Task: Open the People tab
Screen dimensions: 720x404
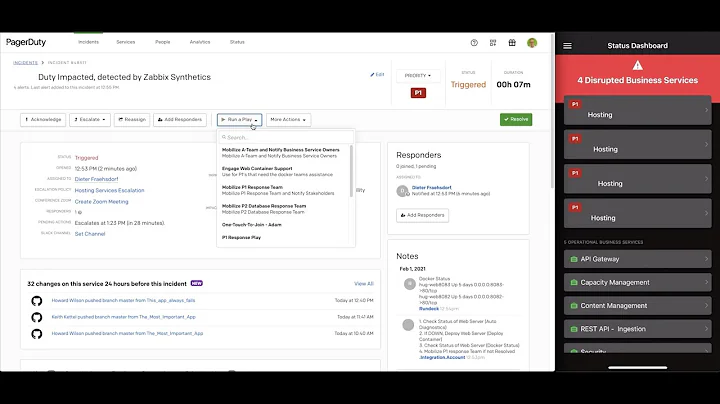Action: [163, 42]
